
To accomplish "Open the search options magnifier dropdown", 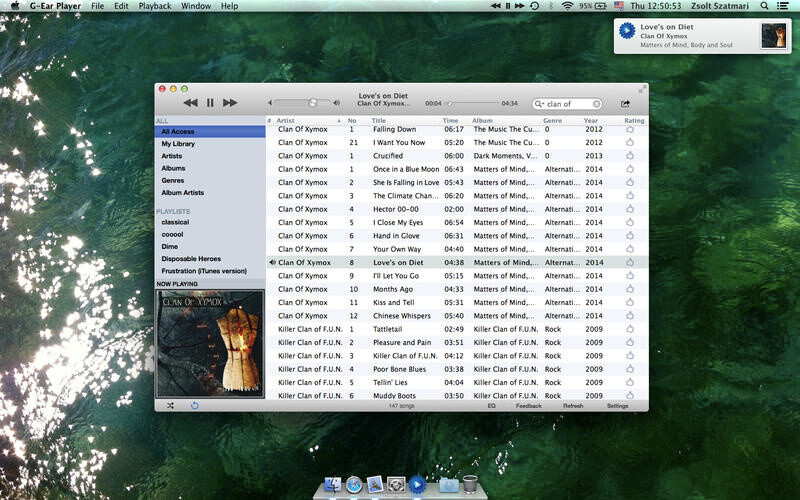I will pyautogui.click(x=539, y=104).
